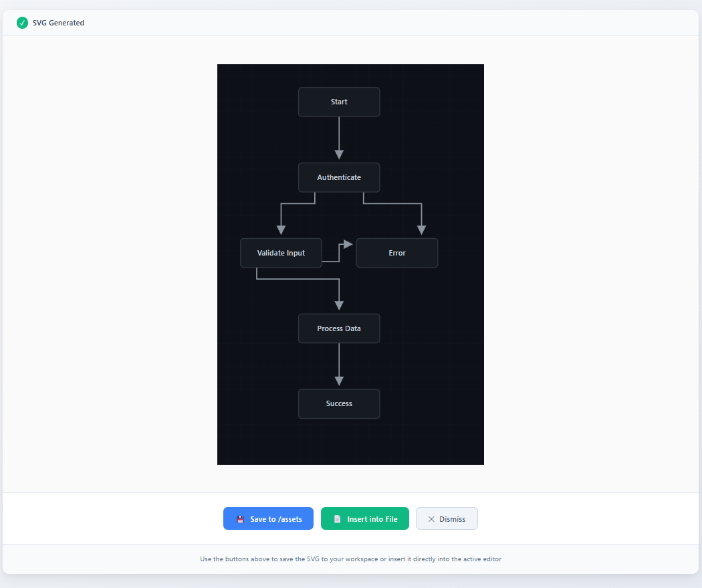The width and height of the screenshot is (702, 588).
Task: Select the Error node in flowchart
Action: click(x=396, y=253)
